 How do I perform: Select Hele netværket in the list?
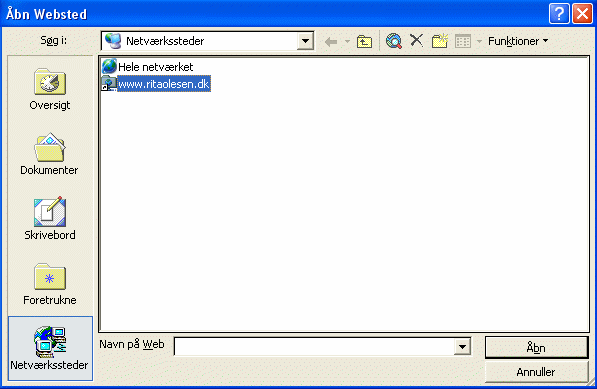coord(156,67)
